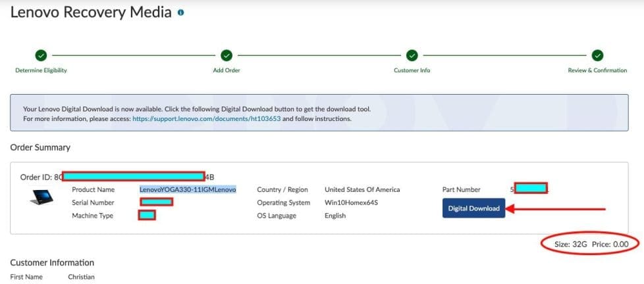Click the Size: 32G text

570,244
